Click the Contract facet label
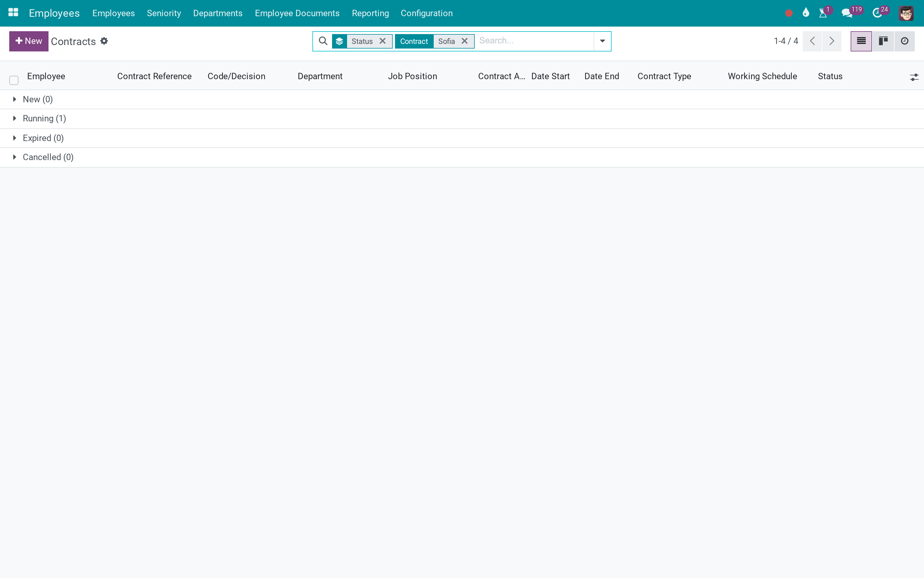Screen dimensions: 924x578 tap(414, 41)
